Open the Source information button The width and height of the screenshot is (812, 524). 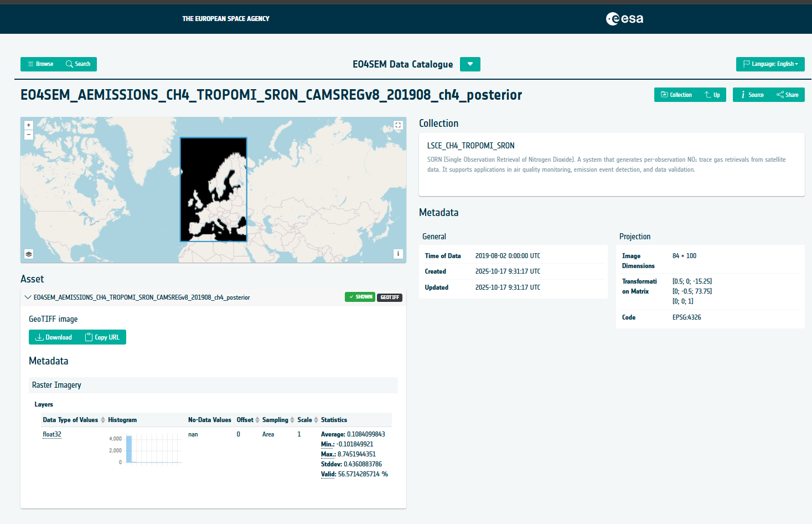coord(752,95)
